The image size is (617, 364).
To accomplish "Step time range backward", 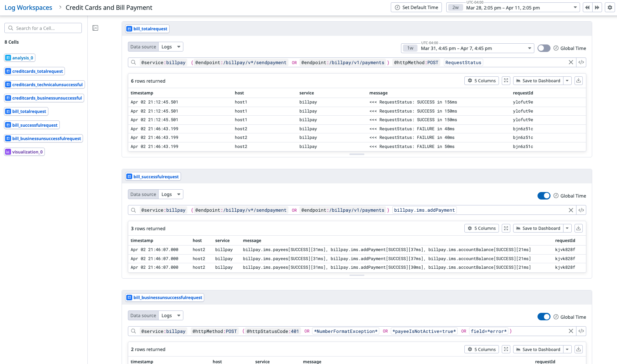I will point(587,7).
